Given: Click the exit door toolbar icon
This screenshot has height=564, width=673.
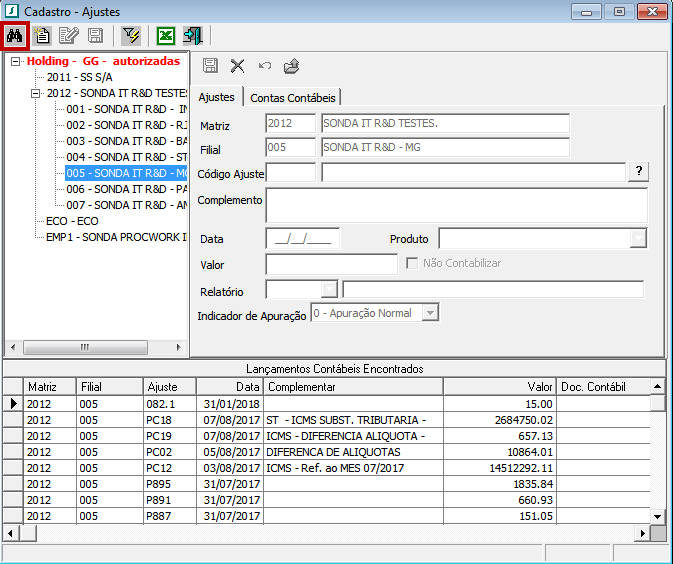Looking at the screenshot, I should (x=192, y=35).
